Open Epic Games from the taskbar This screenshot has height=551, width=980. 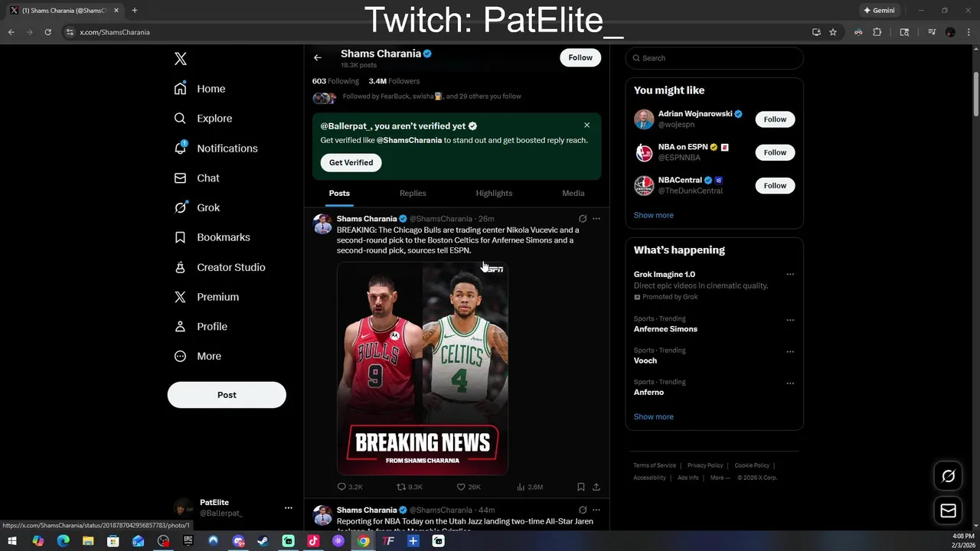(188, 541)
